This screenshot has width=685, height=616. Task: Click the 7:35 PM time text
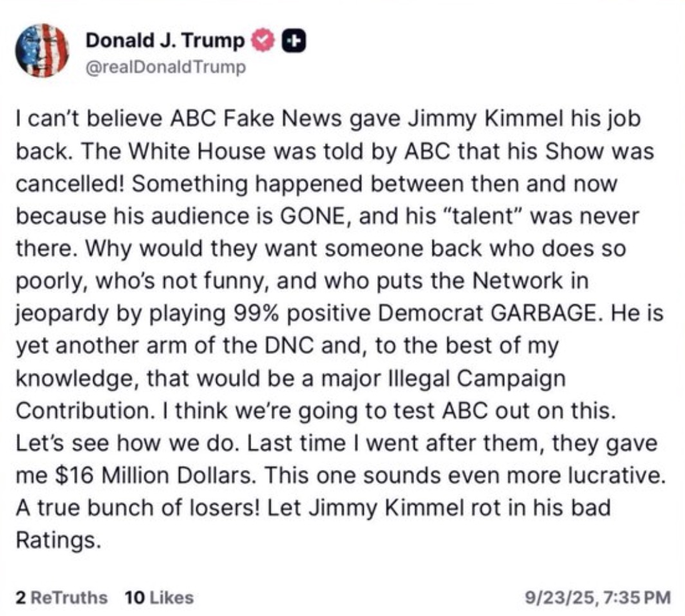click(637, 598)
